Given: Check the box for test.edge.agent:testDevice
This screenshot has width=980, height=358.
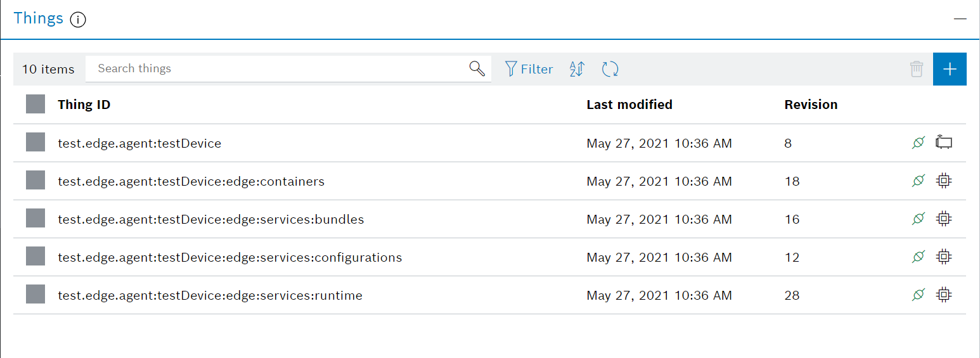Looking at the screenshot, I should 35,143.
